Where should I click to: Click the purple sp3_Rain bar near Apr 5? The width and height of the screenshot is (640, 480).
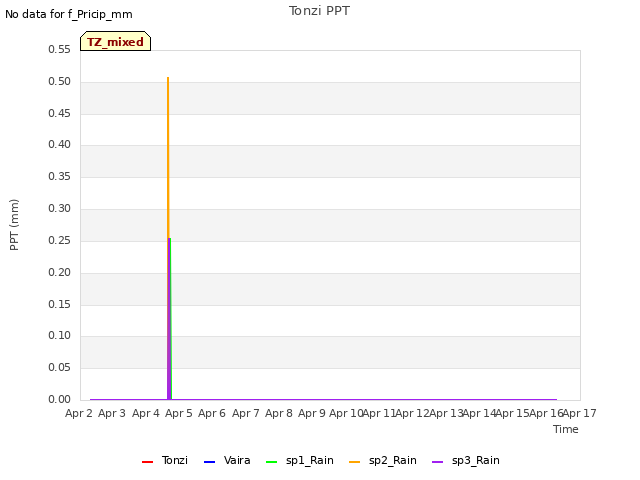pyautogui.click(x=169, y=318)
